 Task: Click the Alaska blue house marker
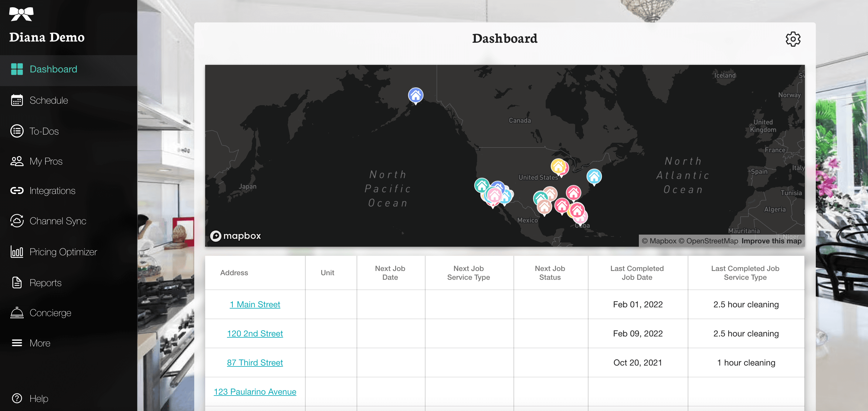point(415,95)
